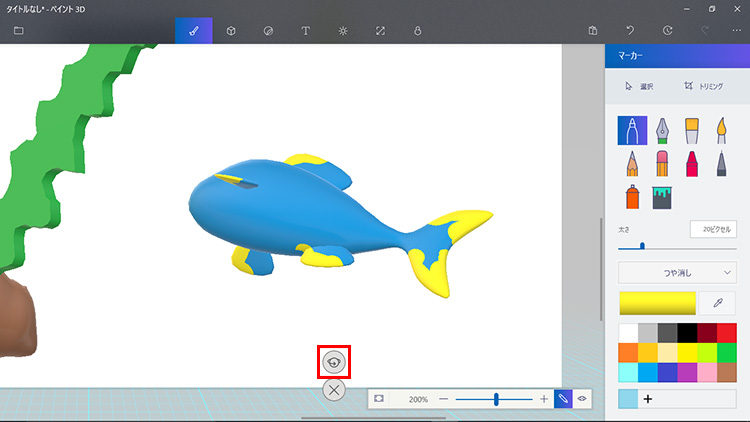Choose the eraser tool
Image resolution: width=750 pixels, height=422 pixels.
pyautogui.click(x=661, y=163)
